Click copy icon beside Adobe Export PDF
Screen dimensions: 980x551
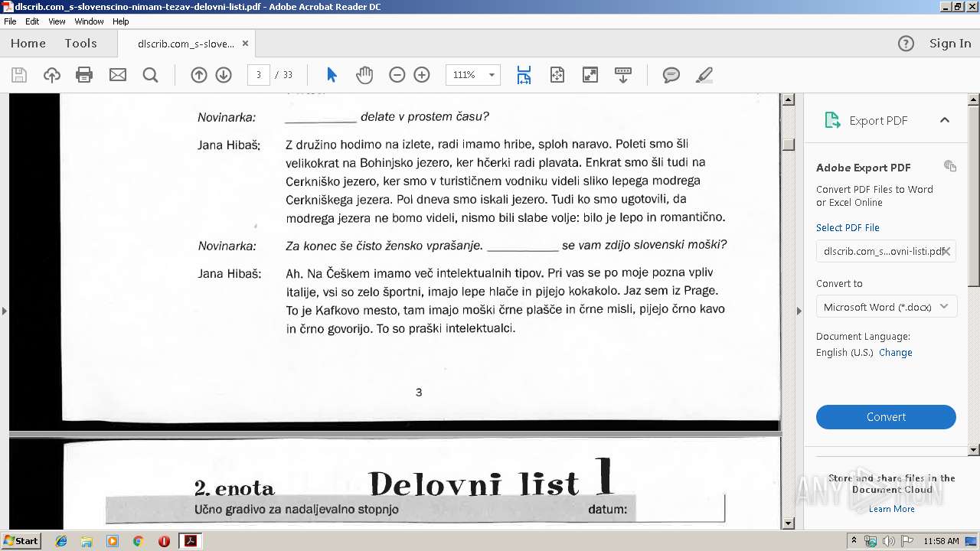tap(950, 166)
